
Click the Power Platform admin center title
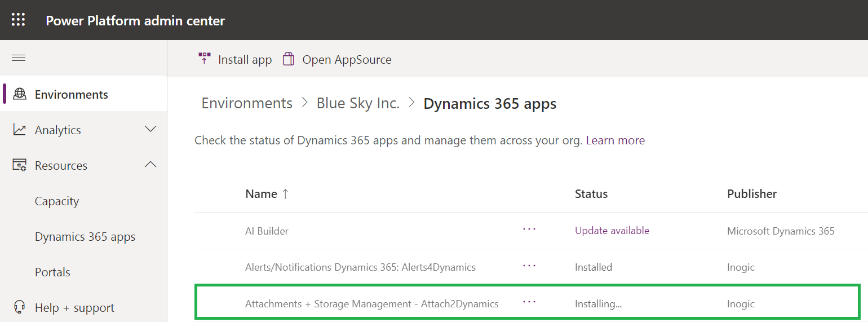tap(135, 21)
